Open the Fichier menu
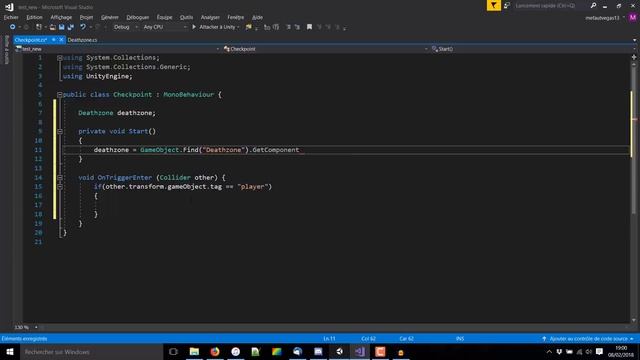The image size is (640, 360). (x=11, y=17)
